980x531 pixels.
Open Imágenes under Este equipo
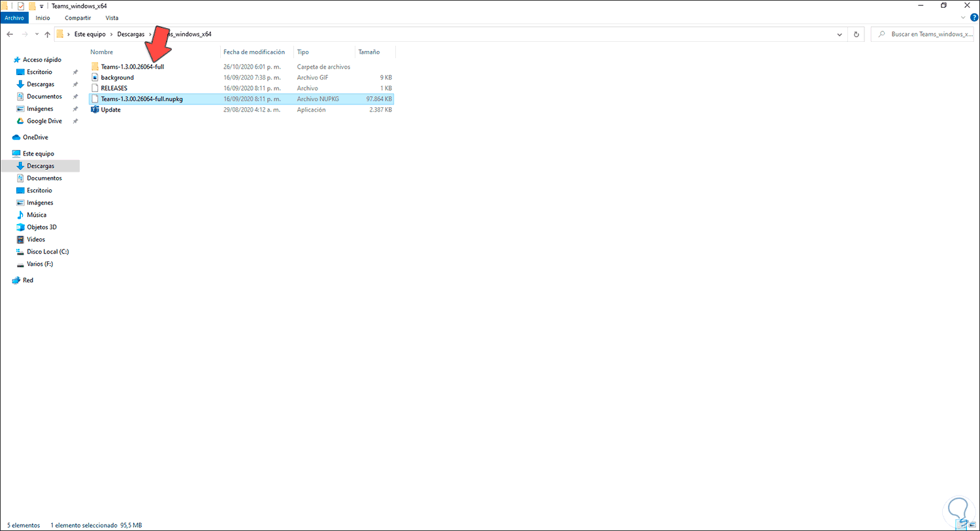(40, 202)
